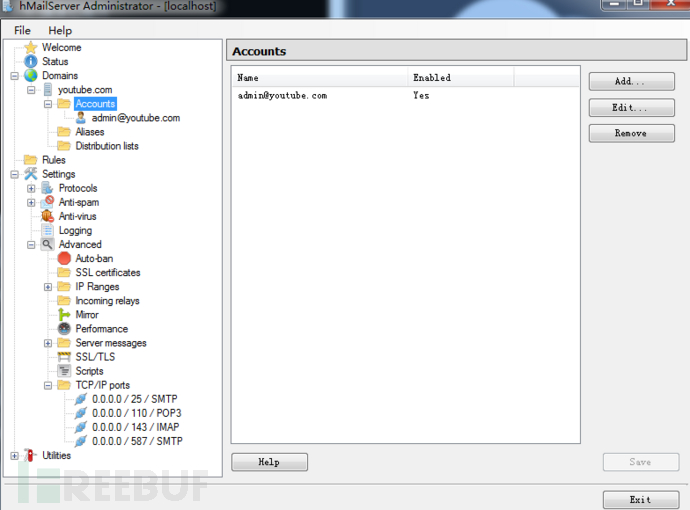Click the Edit... button

click(x=631, y=107)
